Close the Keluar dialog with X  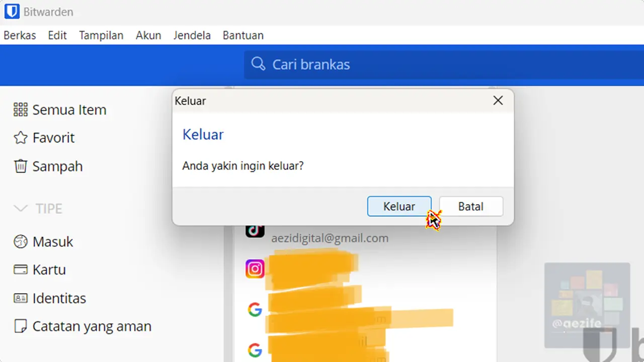[498, 101]
